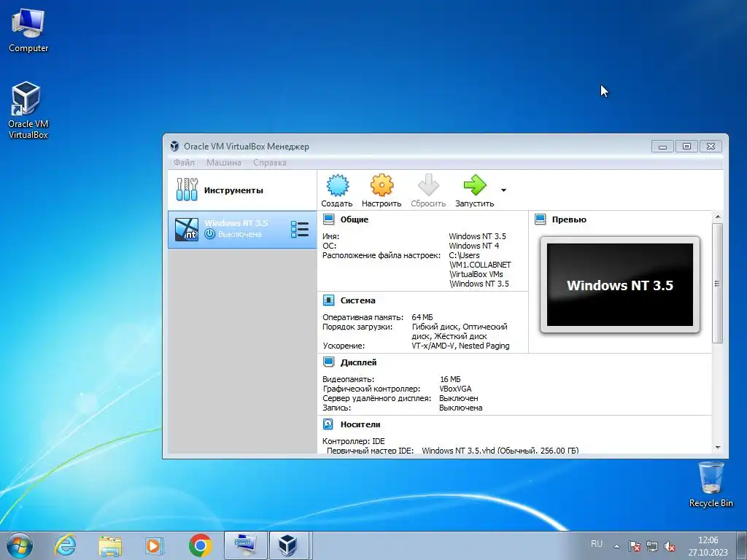747x560 pixels.
Task: Open dropdown arrow next to Запустить
Action: 503,190
